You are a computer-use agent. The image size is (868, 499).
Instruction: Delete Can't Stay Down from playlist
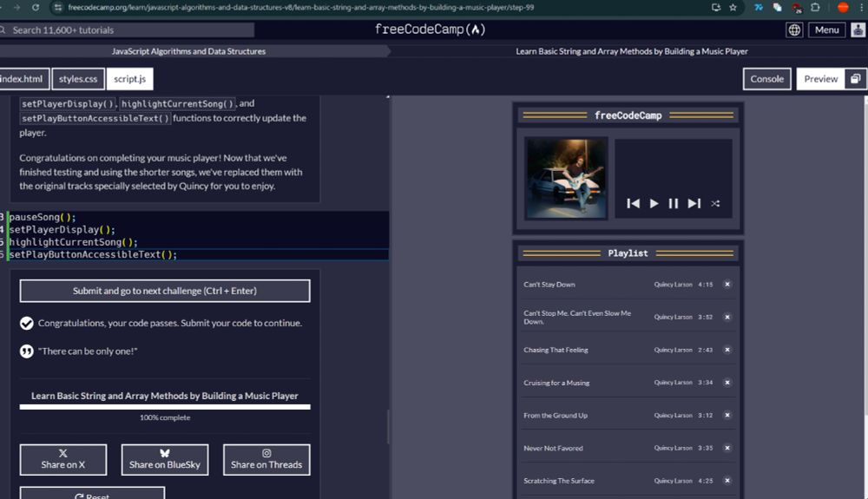(x=727, y=285)
